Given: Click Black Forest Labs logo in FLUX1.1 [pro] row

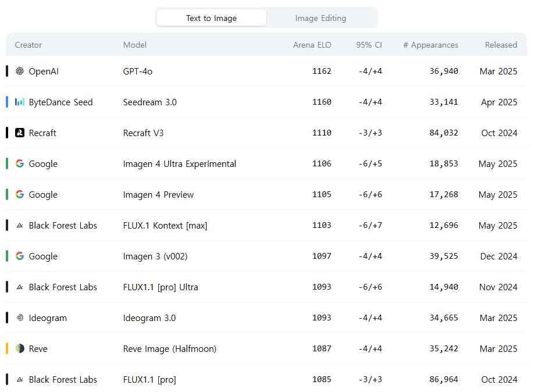Looking at the screenshot, I should coord(20,379).
